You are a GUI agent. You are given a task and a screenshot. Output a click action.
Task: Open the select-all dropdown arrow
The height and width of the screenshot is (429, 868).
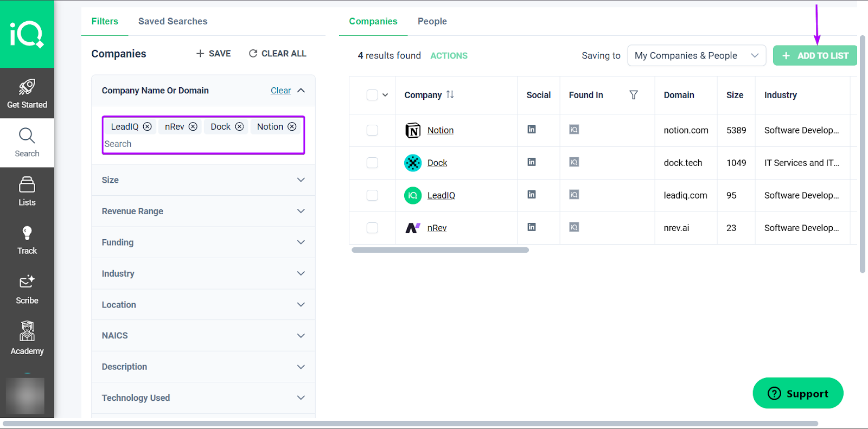pos(385,95)
